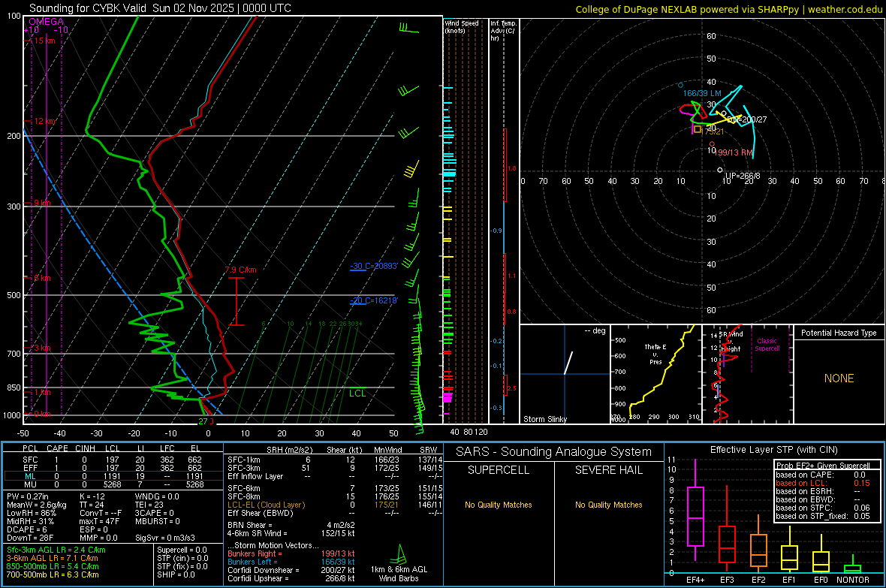The image size is (886, 588).
Task: Click No Quality Matches under SEVERE HAIL
Action: pos(608,505)
